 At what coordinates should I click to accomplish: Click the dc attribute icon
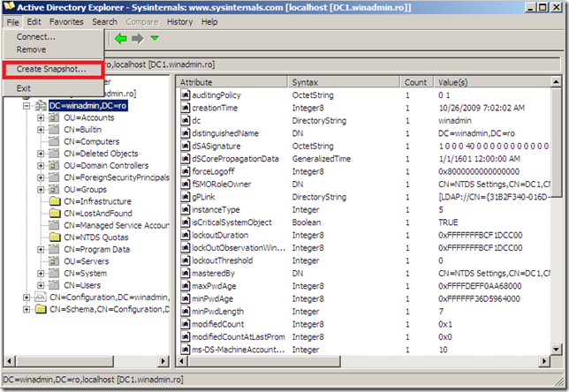coord(185,120)
